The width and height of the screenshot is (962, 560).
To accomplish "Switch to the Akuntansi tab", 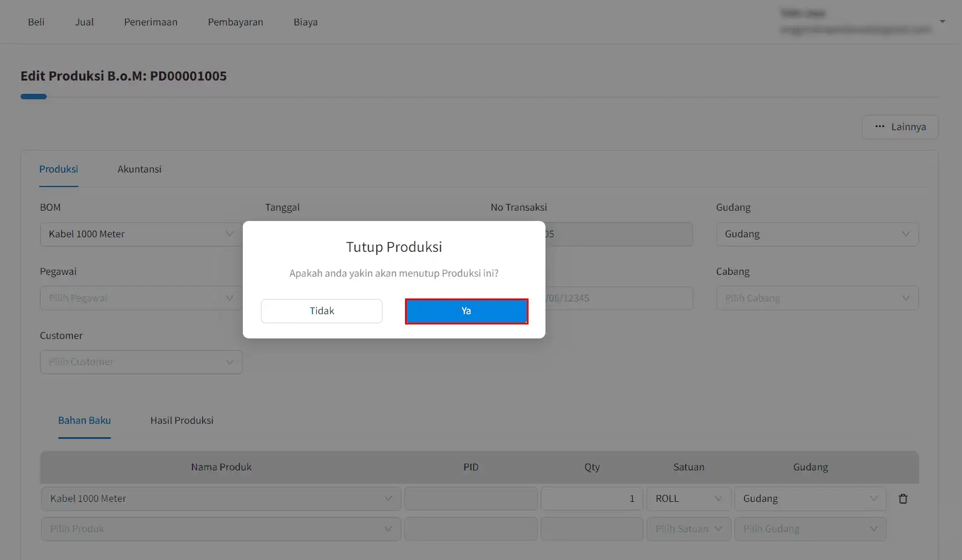I will [139, 170].
